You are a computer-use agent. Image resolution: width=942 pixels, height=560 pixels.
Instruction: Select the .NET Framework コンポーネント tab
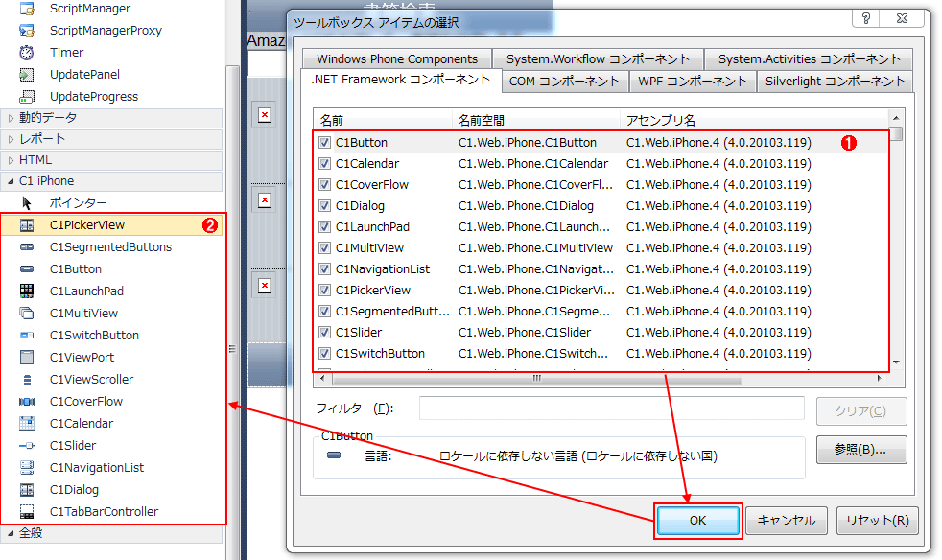click(401, 80)
